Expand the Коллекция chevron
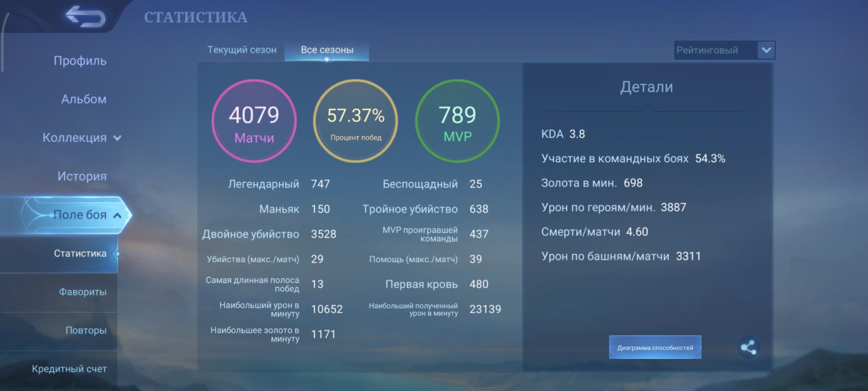 (x=118, y=138)
